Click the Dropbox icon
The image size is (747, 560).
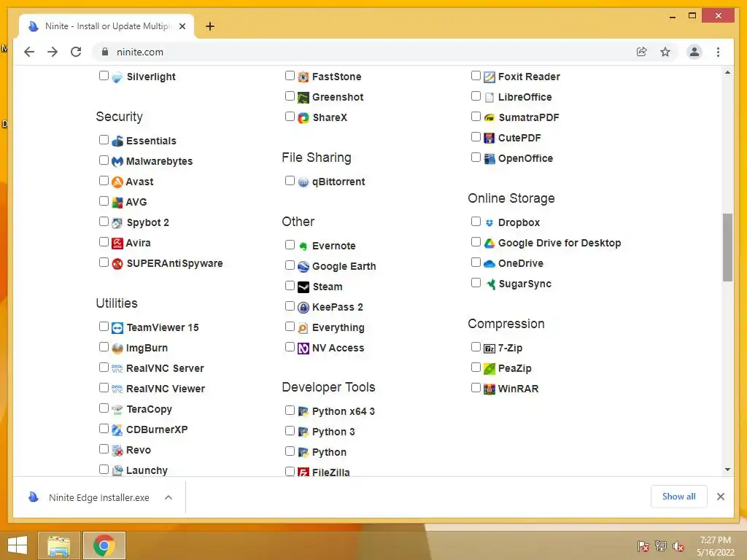click(489, 223)
